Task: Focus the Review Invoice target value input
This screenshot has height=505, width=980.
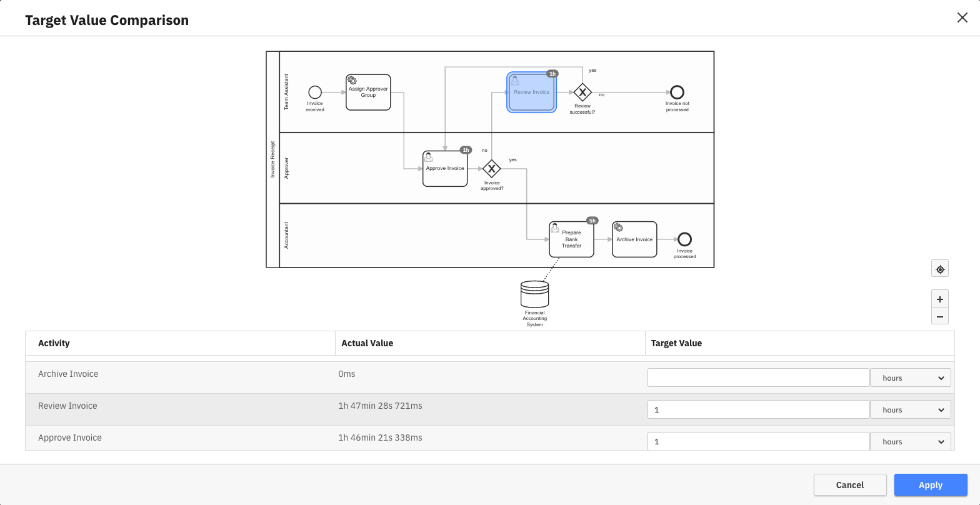Action: [758, 410]
